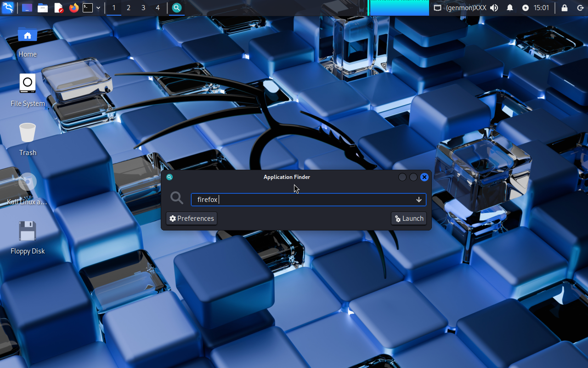
Task: Open the notifications bell icon
Action: tap(510, 8)
